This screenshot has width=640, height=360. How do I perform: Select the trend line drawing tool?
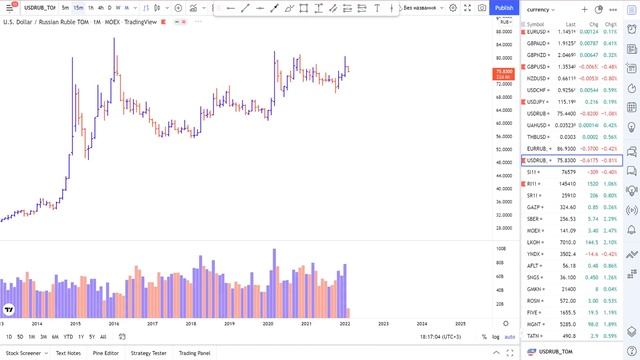[x=245, y=8]
